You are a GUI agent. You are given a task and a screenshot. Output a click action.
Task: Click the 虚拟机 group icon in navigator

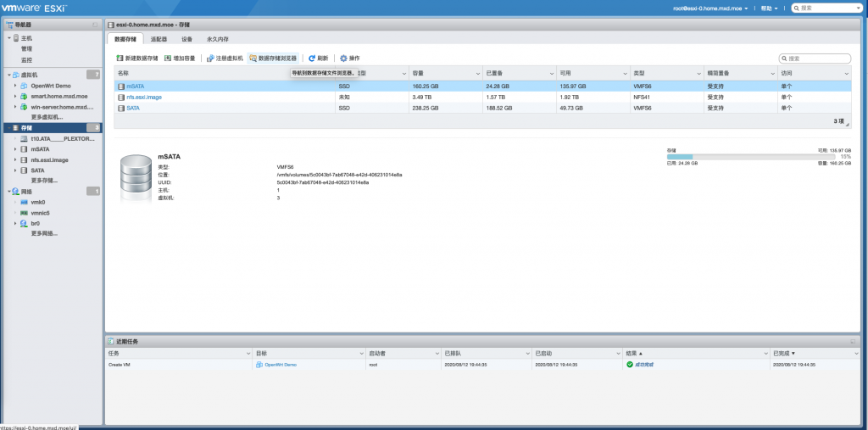click(x=16, y=75)
